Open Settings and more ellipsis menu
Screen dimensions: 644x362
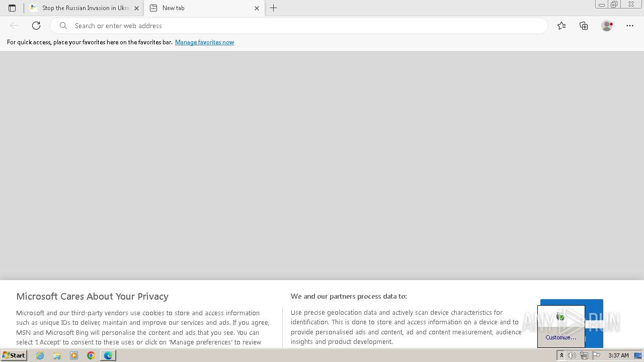click(630, 26)
